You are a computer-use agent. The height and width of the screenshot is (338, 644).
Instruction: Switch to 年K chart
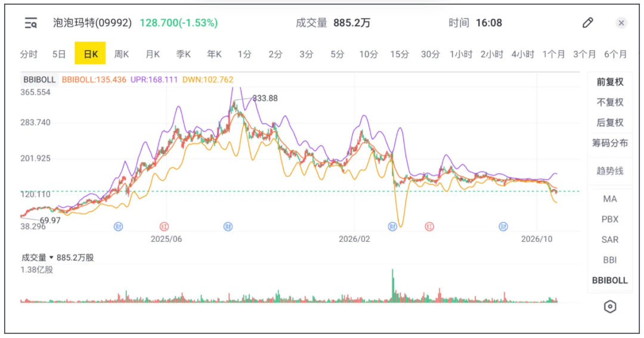215,54
